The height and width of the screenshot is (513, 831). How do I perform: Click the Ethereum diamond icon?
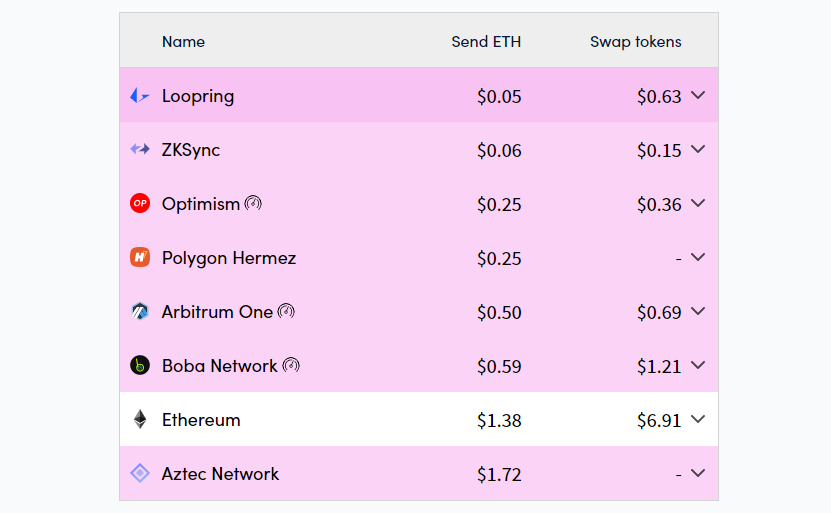point(140,420)
